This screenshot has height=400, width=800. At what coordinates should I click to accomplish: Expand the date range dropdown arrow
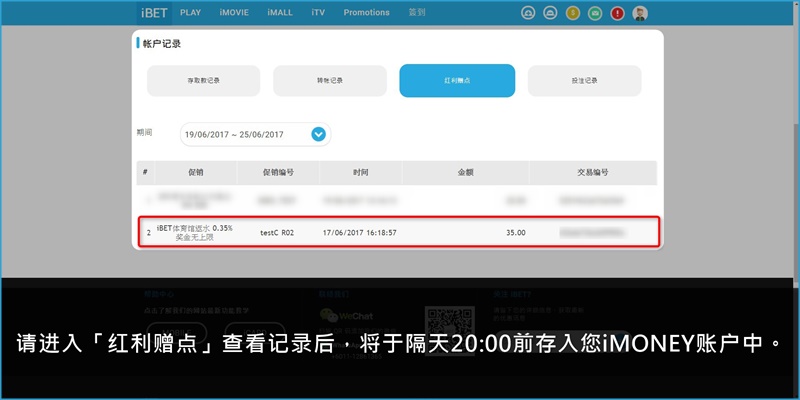tap(318, 135)
